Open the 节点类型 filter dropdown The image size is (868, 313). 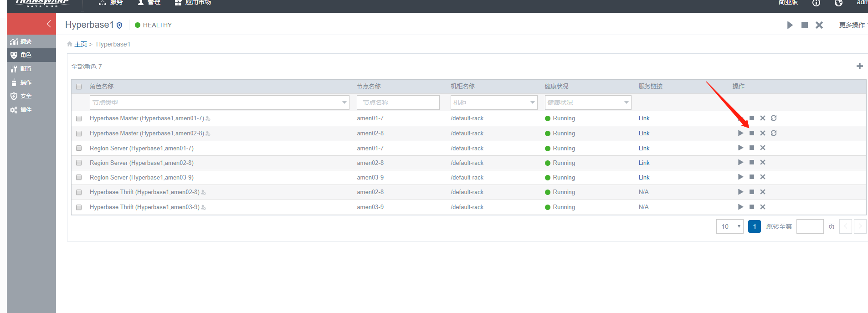[x=219, y=103]
